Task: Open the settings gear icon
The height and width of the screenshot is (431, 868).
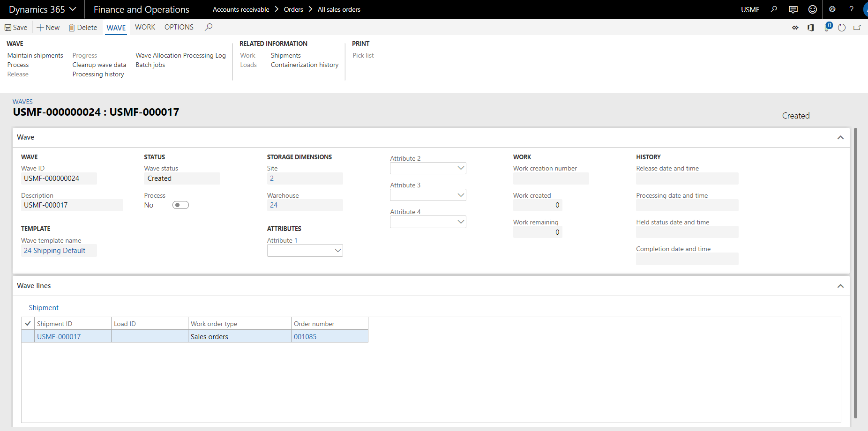Action: click(832, 9)
